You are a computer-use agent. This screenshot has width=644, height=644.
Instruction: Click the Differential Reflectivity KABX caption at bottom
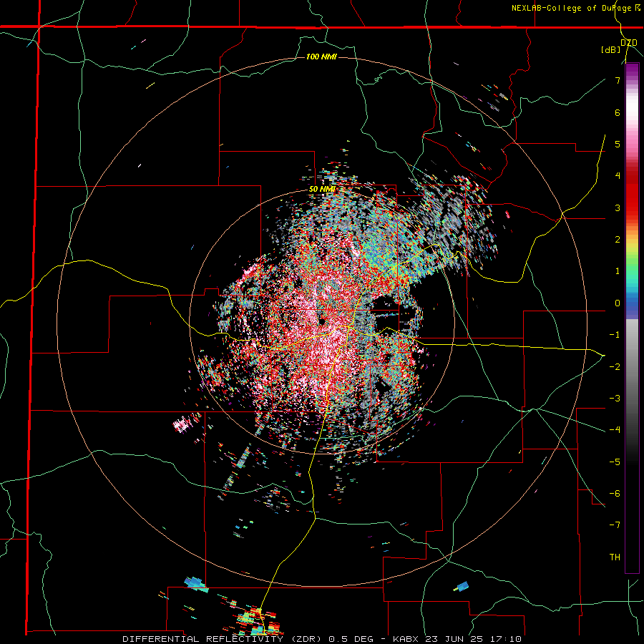pyautogui.click(x=322, y=639)
